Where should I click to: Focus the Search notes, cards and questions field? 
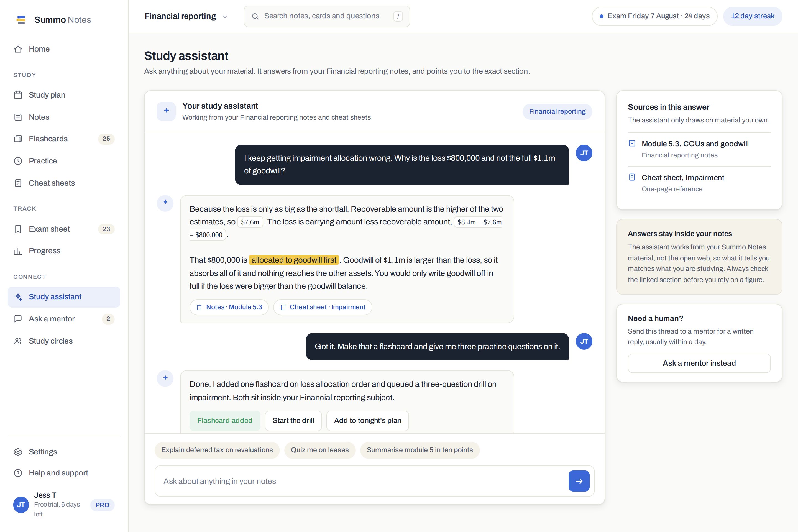(x=327, y=16)
